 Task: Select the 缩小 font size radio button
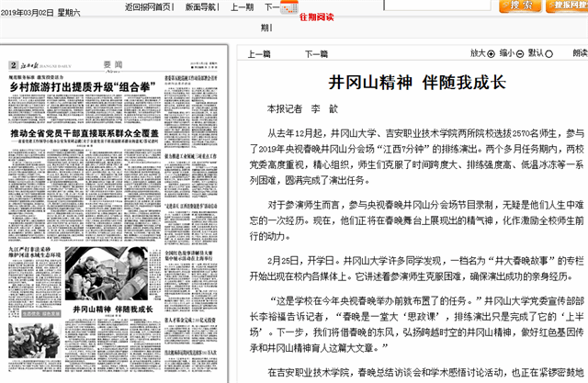519,53
